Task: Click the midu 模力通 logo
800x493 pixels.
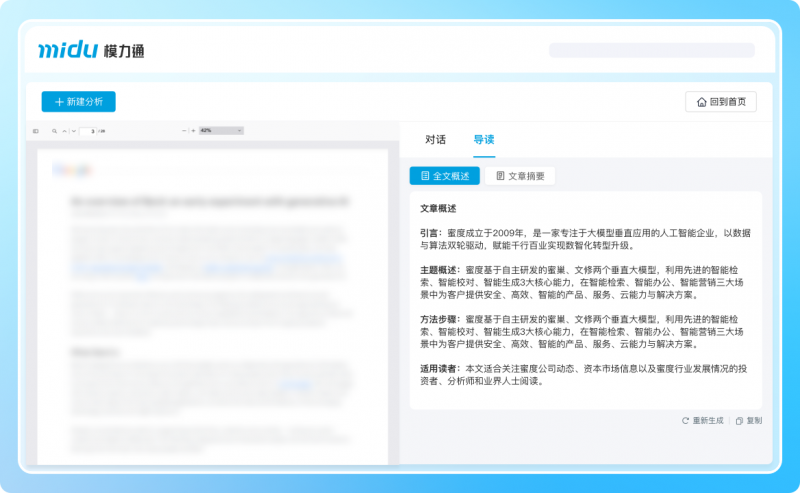Action: coord(91,50)
